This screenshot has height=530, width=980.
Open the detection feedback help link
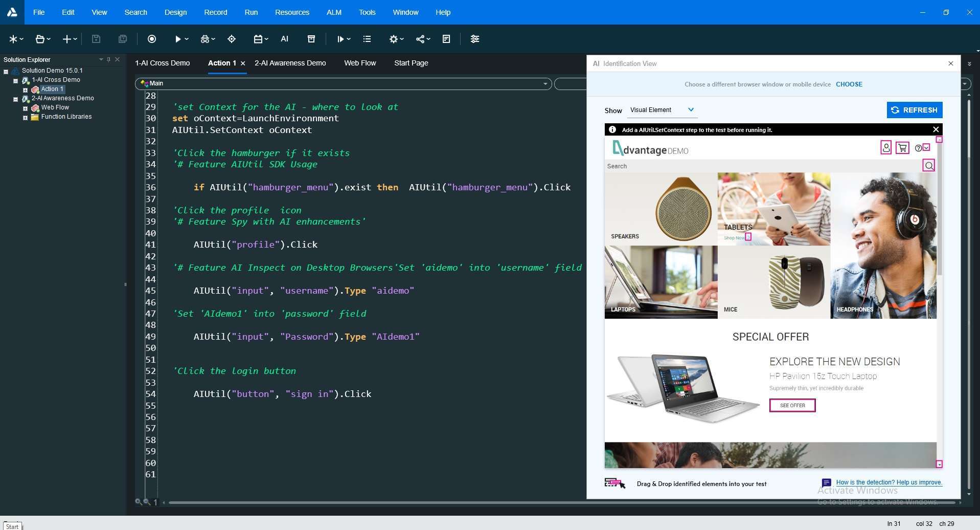[888, 482]
